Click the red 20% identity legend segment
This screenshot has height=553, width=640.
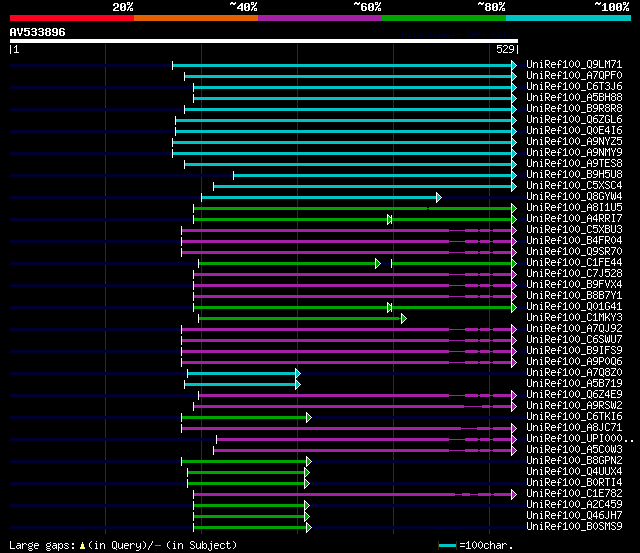pos(72,18)
